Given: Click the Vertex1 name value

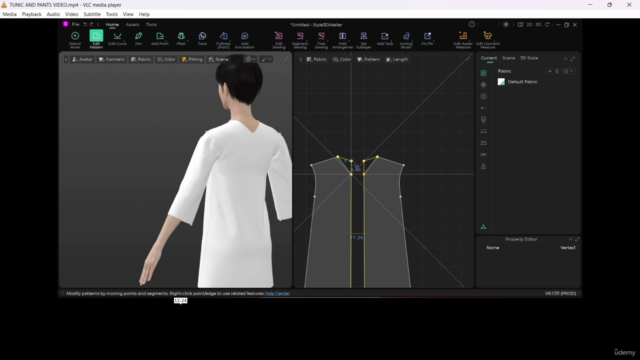Looking at the screenshot, I should click(x=568, y=248).
